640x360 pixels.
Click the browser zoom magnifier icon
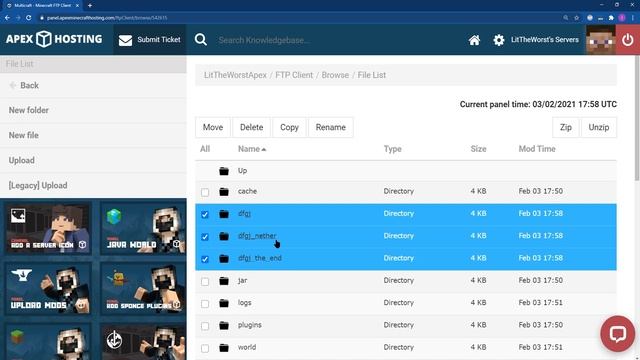[x=566, y=18]
